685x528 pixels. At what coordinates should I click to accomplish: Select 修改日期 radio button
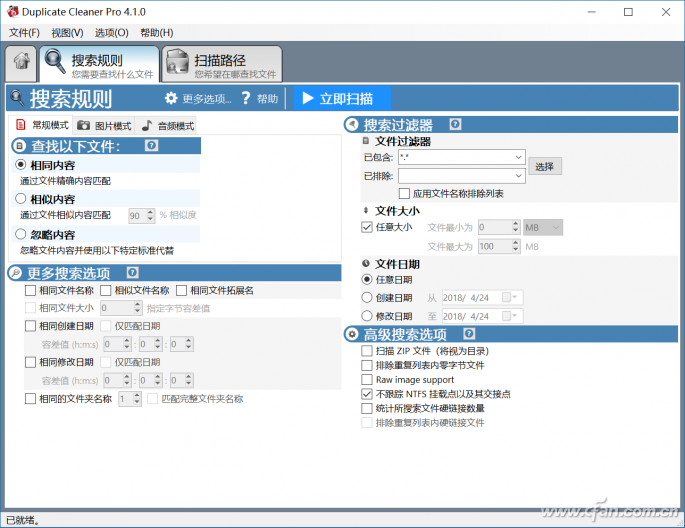tap(367, 316)
